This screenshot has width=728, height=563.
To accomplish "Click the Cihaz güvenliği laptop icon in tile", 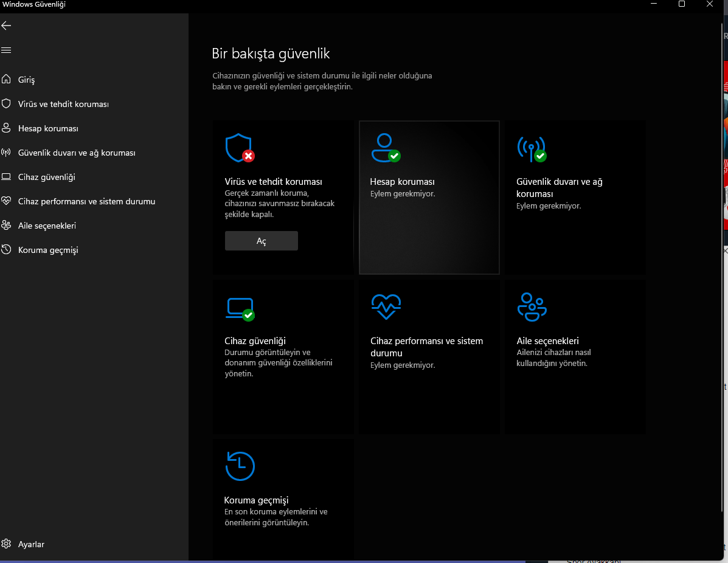I will [240, 309].
